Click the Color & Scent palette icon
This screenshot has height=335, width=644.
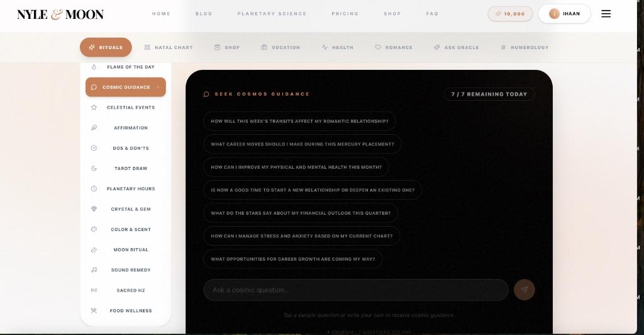94,229
